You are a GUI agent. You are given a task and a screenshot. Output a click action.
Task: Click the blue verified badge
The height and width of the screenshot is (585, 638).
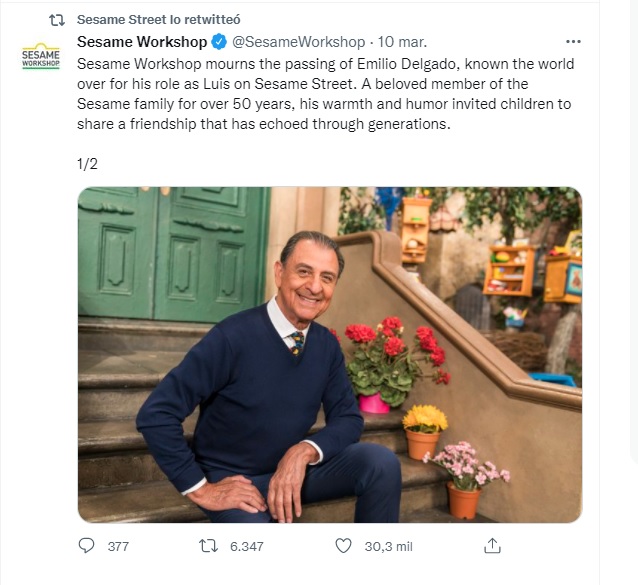click(218, 42)
